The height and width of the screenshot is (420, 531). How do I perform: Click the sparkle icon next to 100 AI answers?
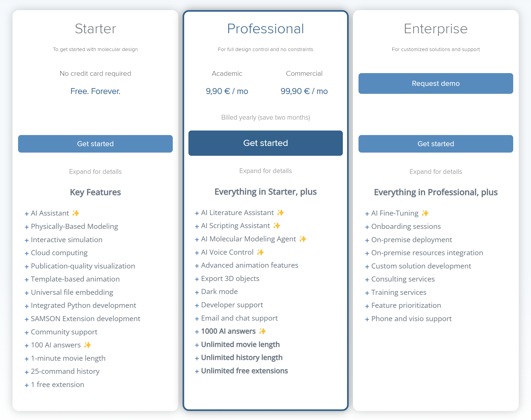click(x=87, y=345)
